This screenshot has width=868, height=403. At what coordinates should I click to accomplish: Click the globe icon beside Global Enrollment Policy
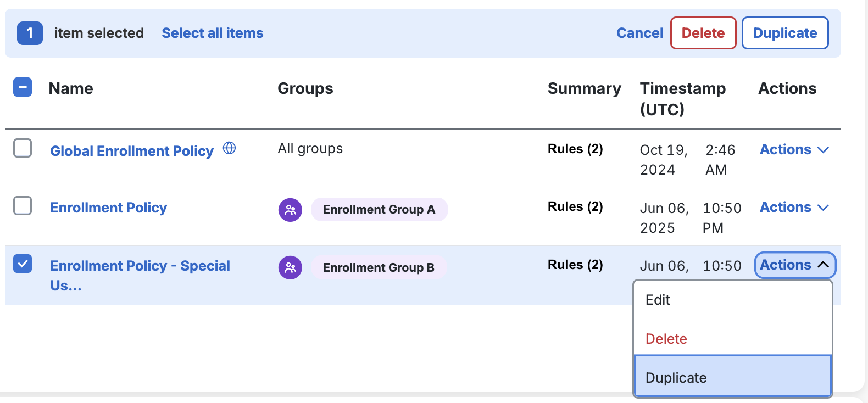(x=229, y=148)
